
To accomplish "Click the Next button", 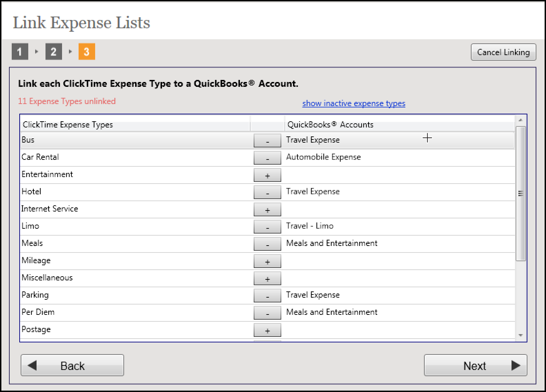I will click(475, 365).
